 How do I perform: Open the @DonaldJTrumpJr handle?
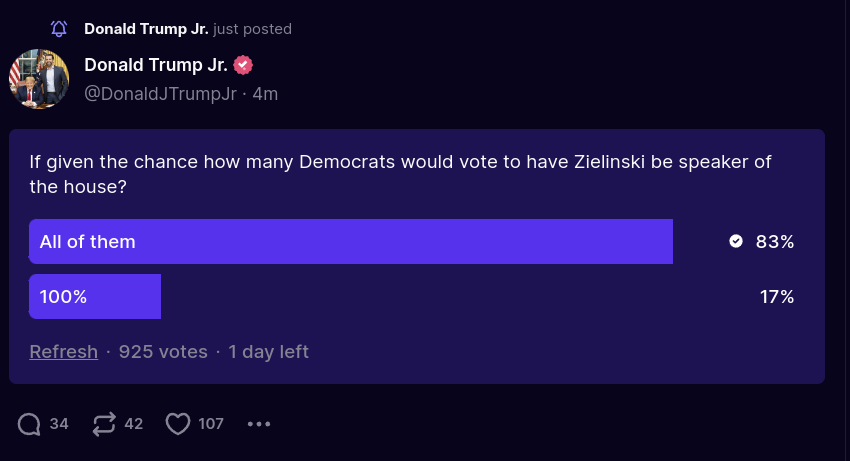[160, 94]
